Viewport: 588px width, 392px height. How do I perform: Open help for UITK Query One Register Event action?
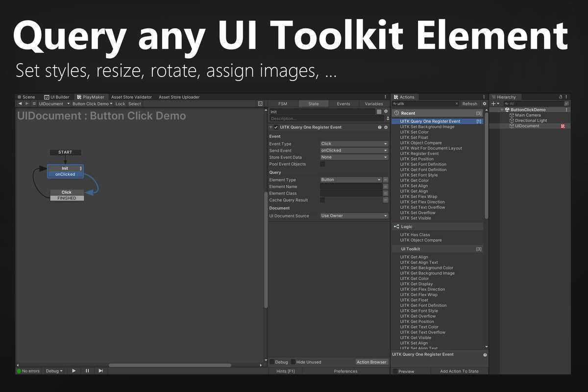click(x=379, y=127)
